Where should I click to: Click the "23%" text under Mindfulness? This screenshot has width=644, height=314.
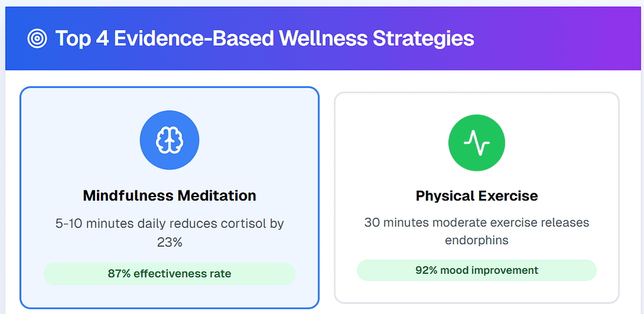coord(169,242)
